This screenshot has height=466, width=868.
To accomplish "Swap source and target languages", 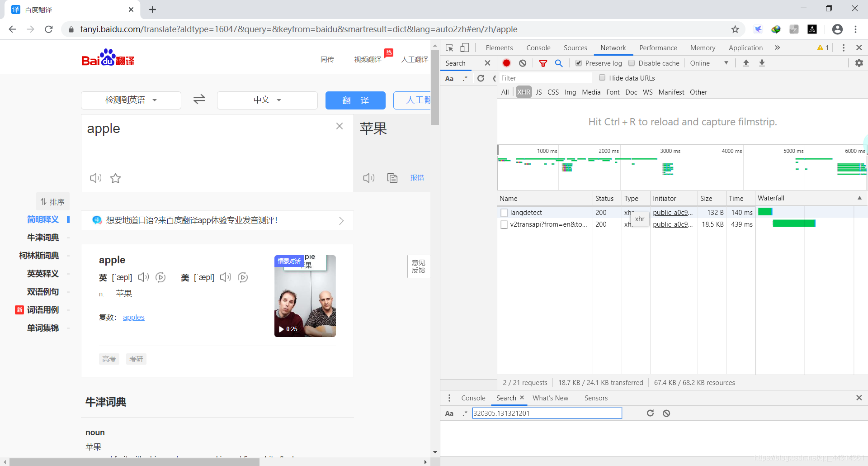I will pyautogui.click(x=199, y=100).
